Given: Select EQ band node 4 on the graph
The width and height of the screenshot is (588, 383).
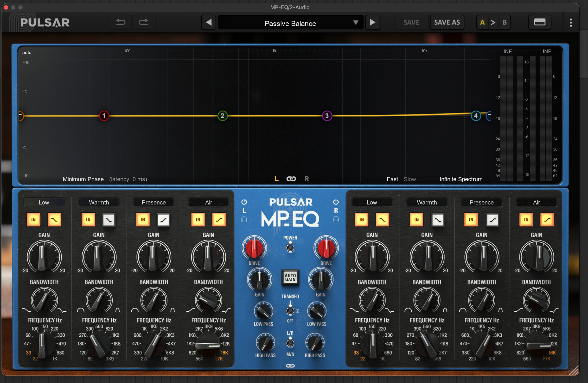Looking at the screenshot, I should (x=476, y=116).
